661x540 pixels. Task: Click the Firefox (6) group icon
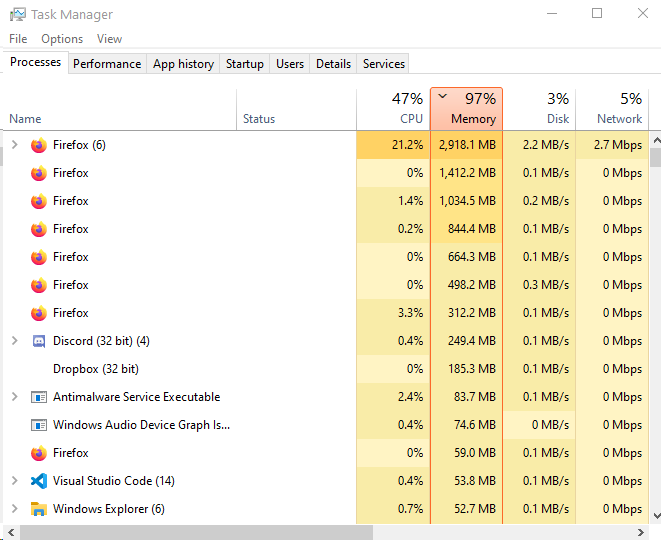[x=39, y=145]
